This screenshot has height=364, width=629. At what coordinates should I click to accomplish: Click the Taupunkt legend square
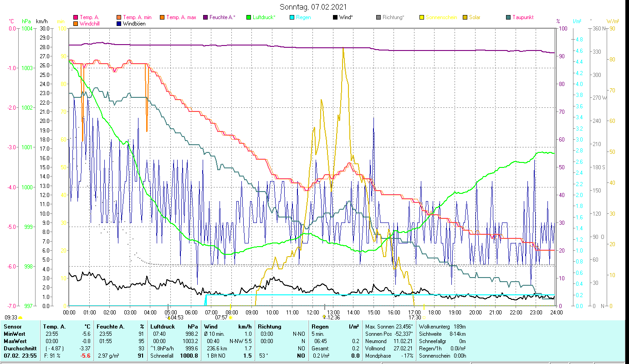tap(508, 18)
